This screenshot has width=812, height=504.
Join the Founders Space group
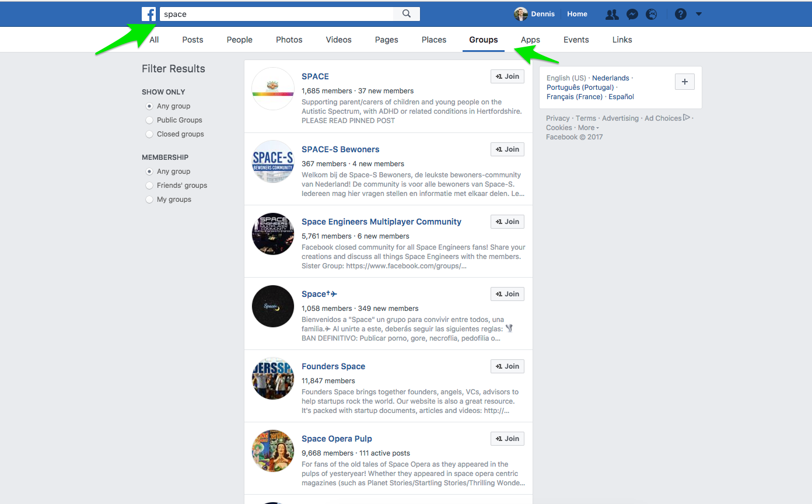coord(508,366)
